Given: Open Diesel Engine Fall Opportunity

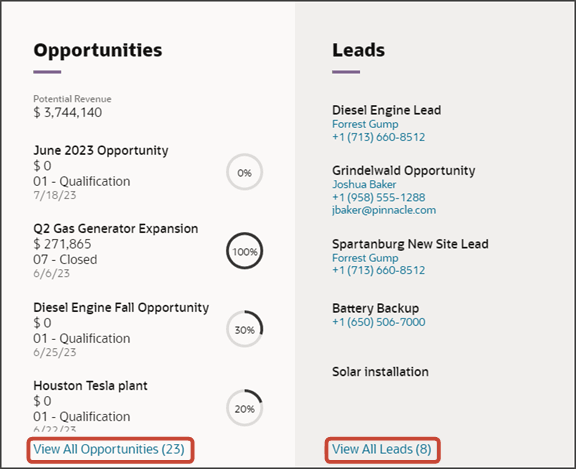Looking at the screenshot, I should click(x=121, y=307).
